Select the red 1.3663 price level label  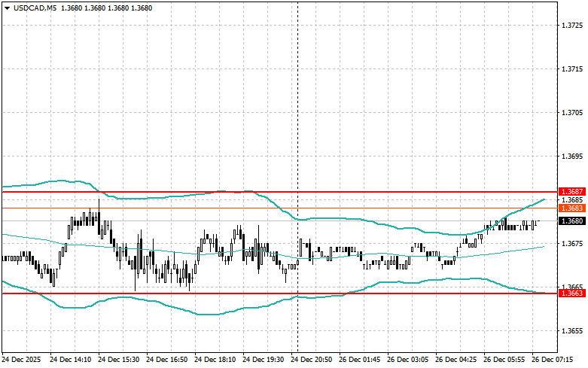point(572,293)
